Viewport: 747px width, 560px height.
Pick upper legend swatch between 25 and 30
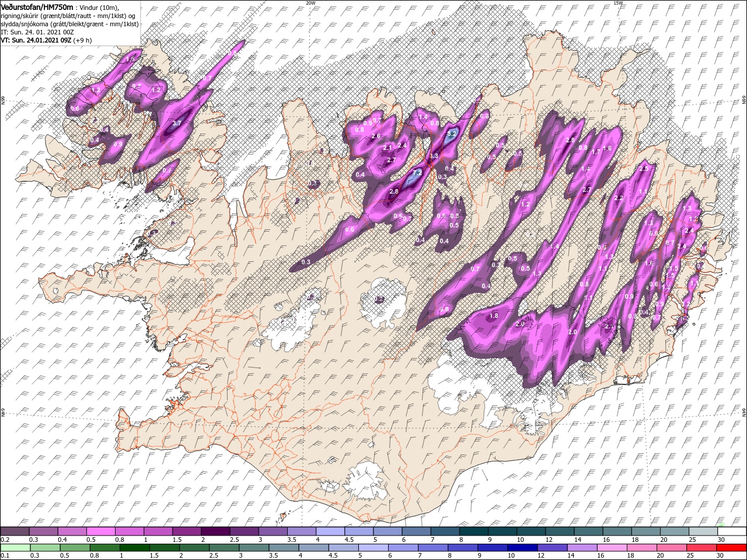704,531
